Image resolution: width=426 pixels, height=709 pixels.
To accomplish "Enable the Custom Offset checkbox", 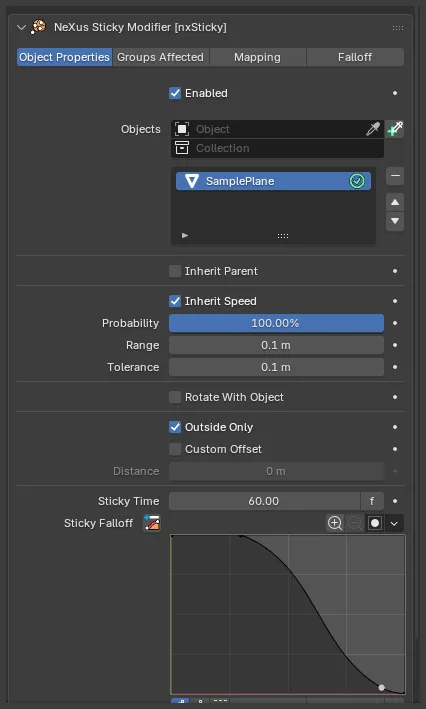I will click(x=175, y=449).
